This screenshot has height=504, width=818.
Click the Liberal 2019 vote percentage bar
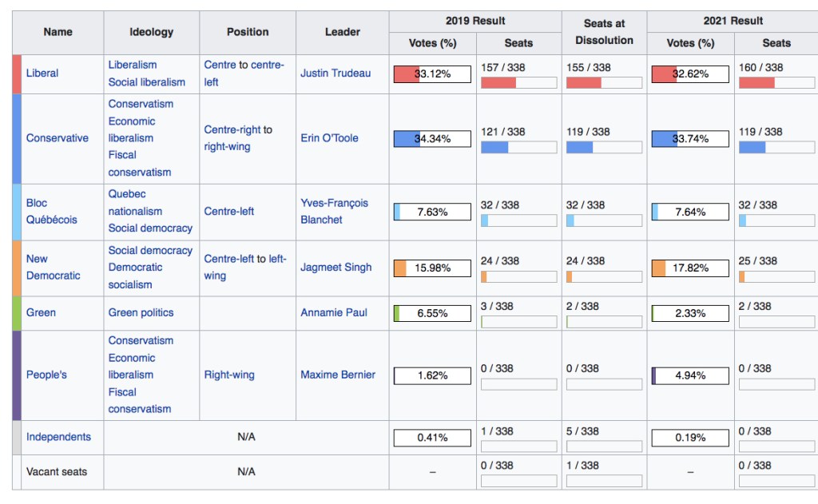431,74
